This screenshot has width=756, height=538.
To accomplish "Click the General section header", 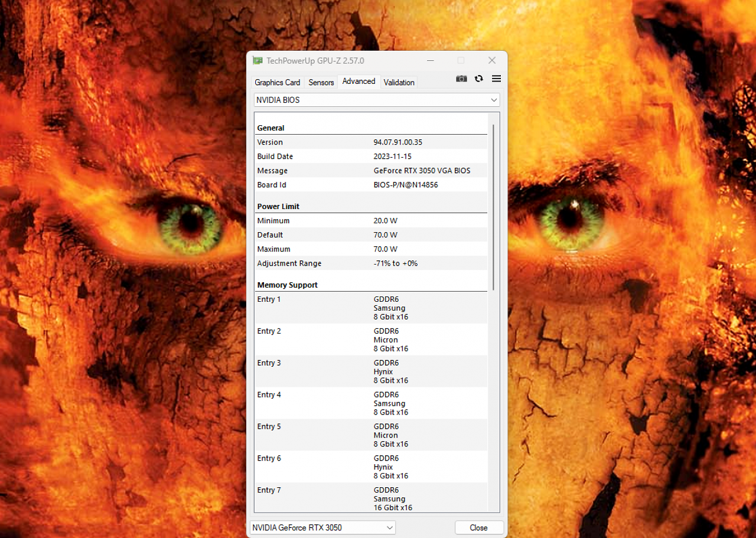I will (271, 128).
